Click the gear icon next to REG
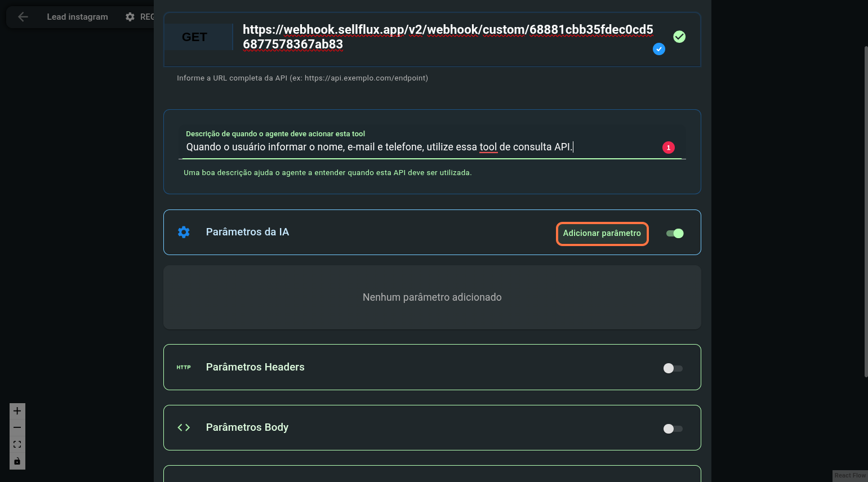The width and height of the screenshot is (868, 482). point(130,17)
